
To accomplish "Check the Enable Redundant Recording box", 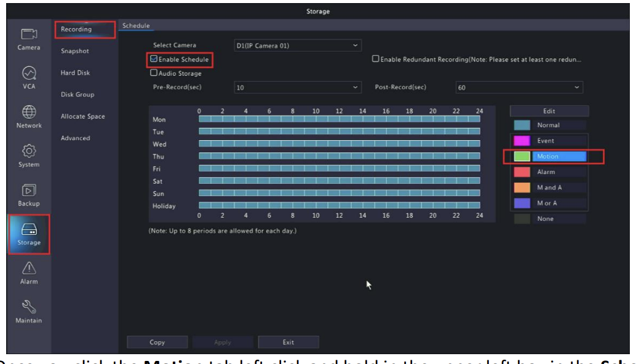I will click(x=376, y=60).
